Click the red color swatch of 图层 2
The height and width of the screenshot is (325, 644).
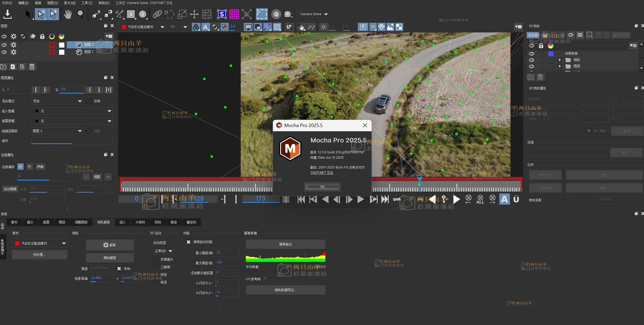tap(52, 45)
